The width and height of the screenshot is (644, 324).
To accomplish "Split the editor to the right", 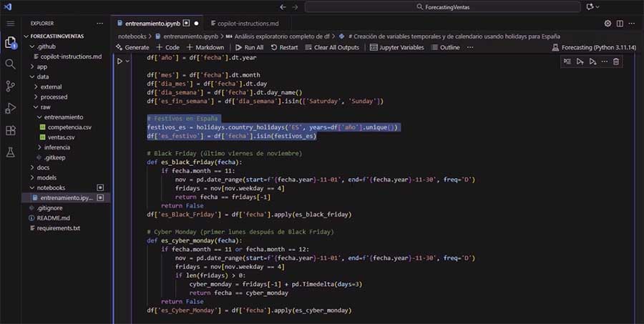I will pos(620,24).
